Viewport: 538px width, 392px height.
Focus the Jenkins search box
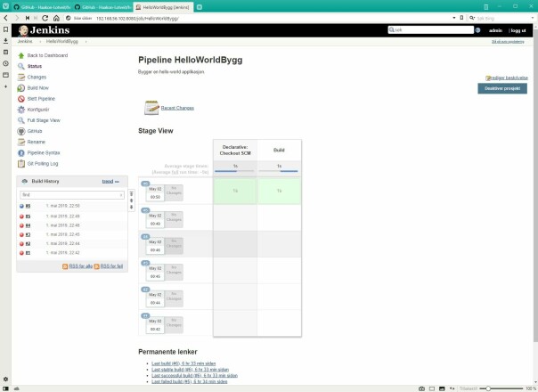coord(430,30)
